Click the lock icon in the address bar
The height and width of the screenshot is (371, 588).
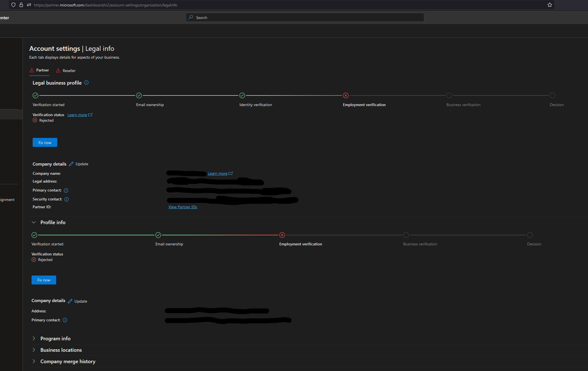(21, 5)
